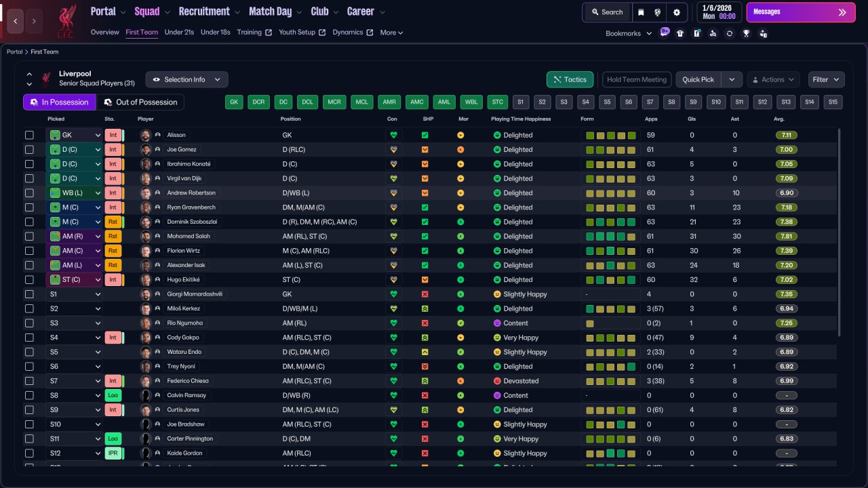Viewport: 868px width, 488px height.
Task: Open the bookmark icon beside Search
Action: click(641, 12)
